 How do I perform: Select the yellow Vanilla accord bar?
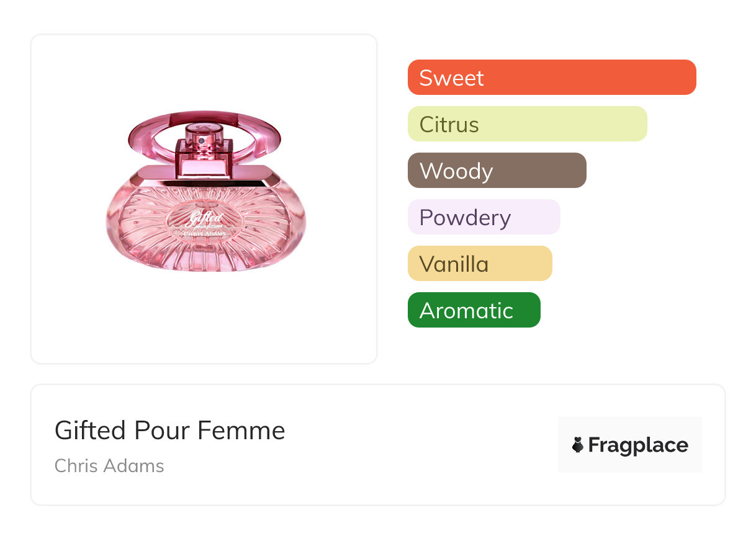[x=480, y=264]
